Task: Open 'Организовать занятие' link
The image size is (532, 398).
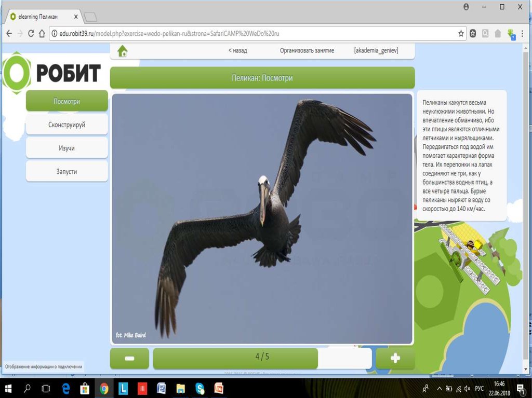Action: (307, 51)
